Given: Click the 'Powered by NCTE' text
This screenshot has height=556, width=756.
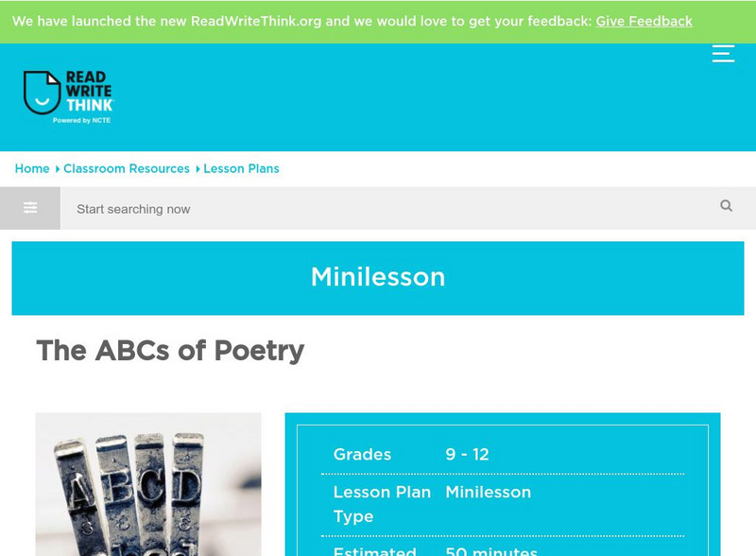Looking at the screenshot, I should pyautogui.click(x=82, y=121).
